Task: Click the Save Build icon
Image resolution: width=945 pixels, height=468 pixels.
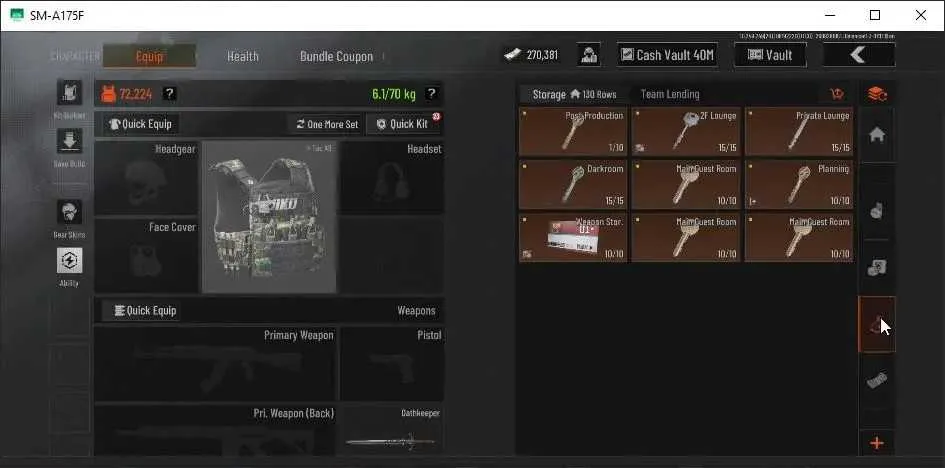Action: pyautogui.click(x=69, y=141)
